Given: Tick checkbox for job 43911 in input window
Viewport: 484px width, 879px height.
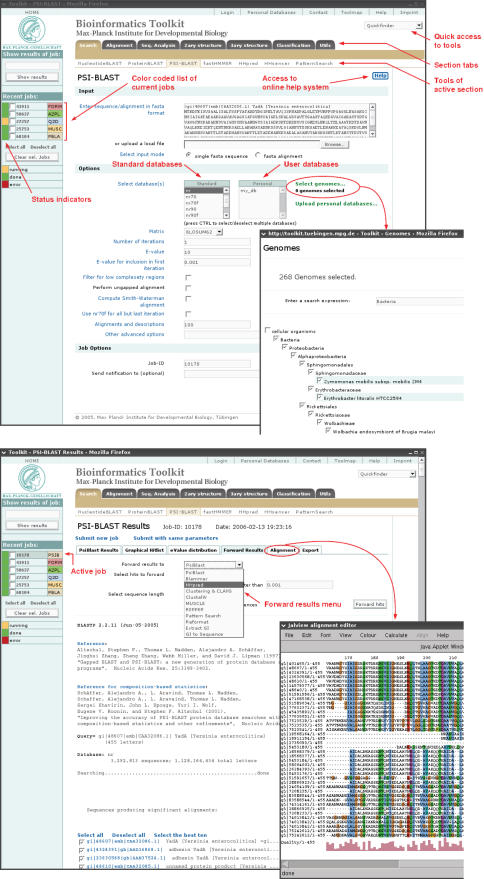Looking at the screenshot, I should coord(12,107).
